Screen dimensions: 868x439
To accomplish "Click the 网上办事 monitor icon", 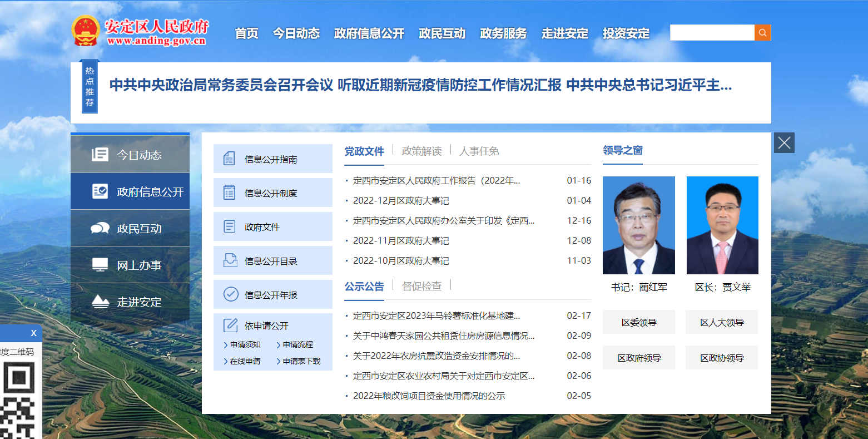I will (100, 265).
